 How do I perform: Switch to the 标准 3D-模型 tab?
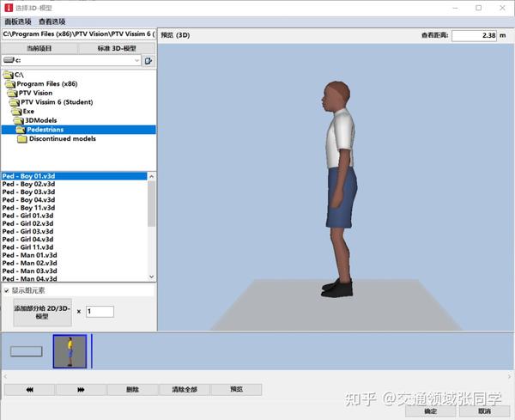coord(117,48)
